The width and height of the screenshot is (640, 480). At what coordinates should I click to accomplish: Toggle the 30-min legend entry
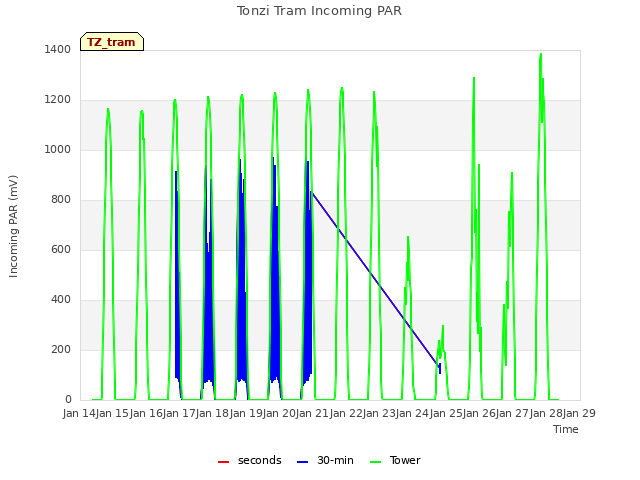(325, 460)
